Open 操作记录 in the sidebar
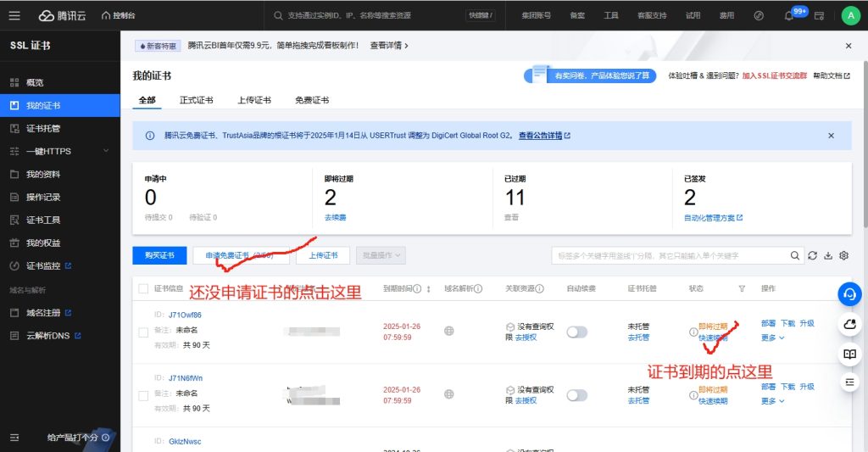This screenshot has width=868, height=452. [x=60, y=198]
